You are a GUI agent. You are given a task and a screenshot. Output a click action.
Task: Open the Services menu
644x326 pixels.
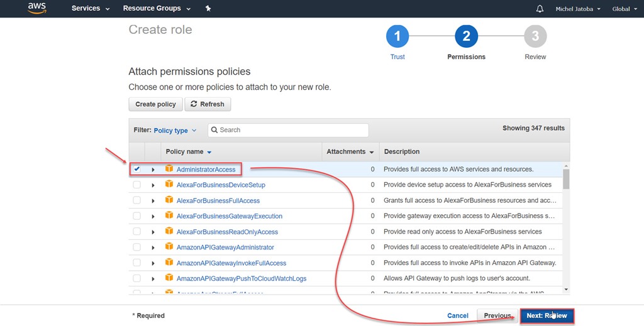(91, 8)
